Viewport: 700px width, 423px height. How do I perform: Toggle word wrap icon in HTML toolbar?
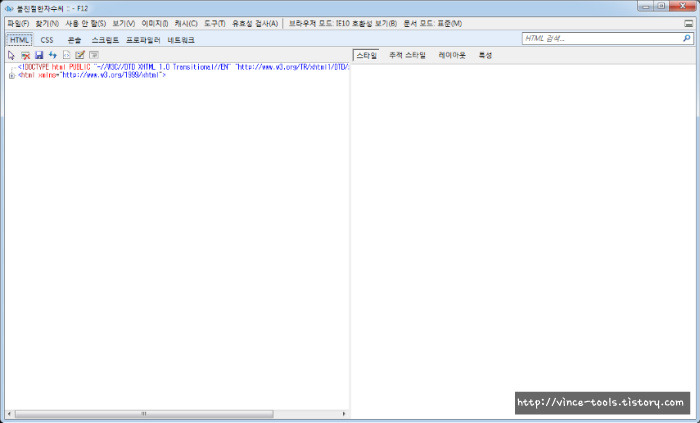(x=94, y=55)
